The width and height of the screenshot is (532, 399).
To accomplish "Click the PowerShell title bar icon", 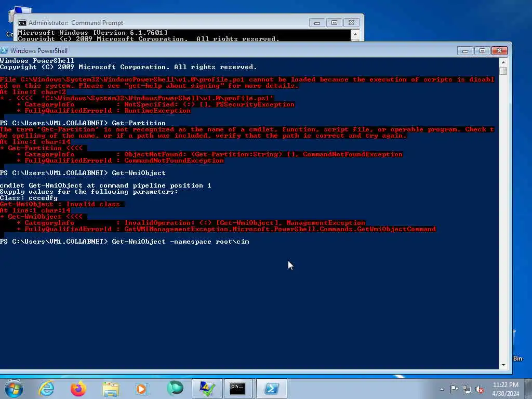I will point(4,50).
